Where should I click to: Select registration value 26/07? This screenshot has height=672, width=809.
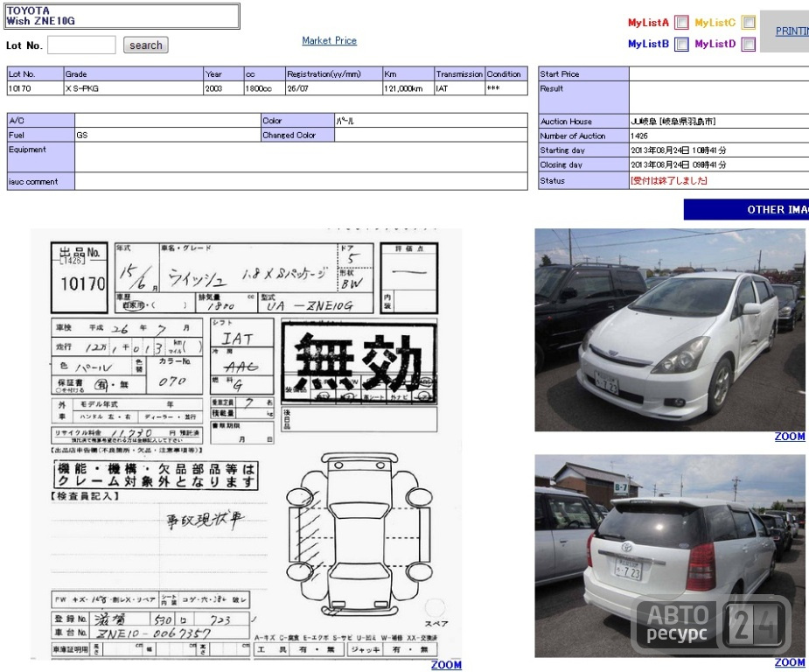334,88
